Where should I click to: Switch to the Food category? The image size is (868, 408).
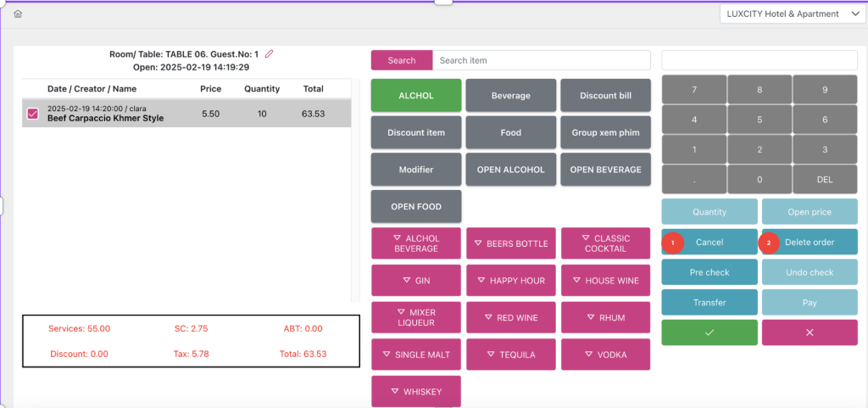pyautogui.click(x=511, y=132)
